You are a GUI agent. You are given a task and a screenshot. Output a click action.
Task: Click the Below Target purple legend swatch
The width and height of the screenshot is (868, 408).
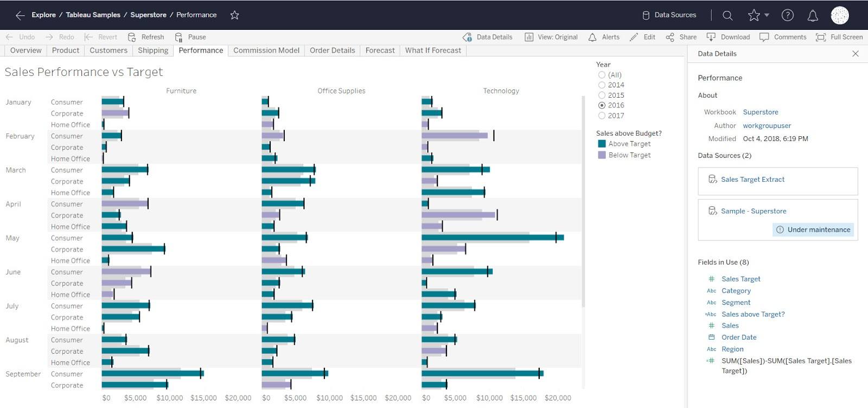pyautogui.click(x=602, y=155)
